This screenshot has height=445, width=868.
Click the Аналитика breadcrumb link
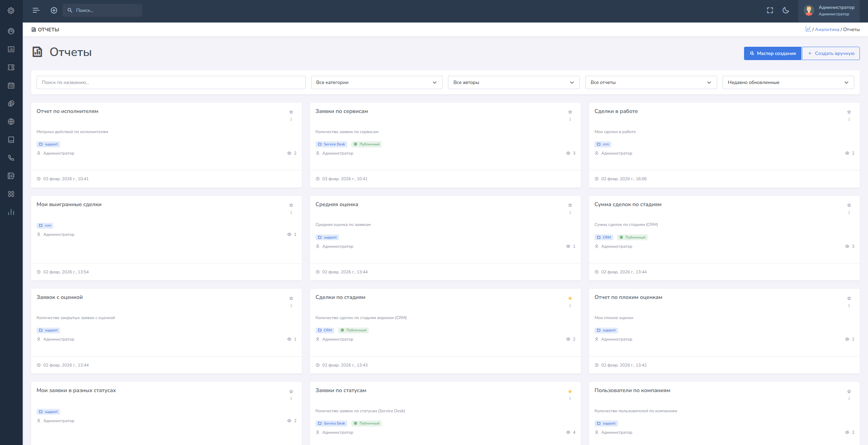827,30
